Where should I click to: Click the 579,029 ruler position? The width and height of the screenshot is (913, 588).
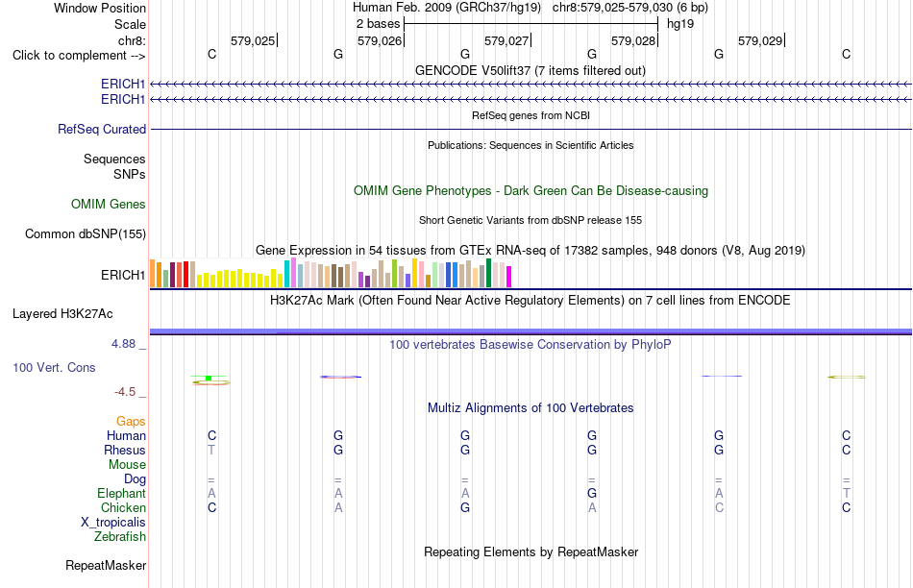(760, 40)
